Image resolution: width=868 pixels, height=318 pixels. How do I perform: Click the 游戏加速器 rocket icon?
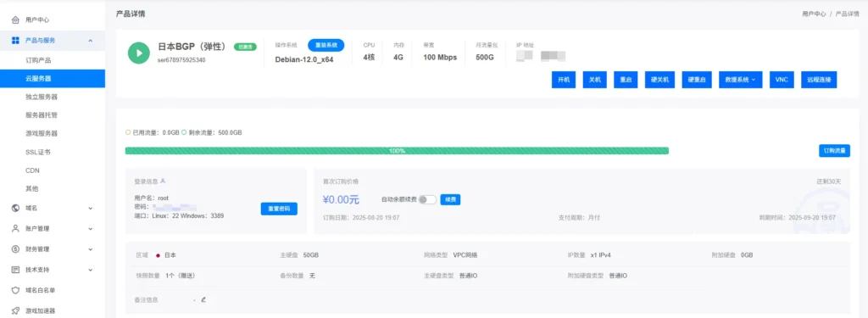click(15, 310)
